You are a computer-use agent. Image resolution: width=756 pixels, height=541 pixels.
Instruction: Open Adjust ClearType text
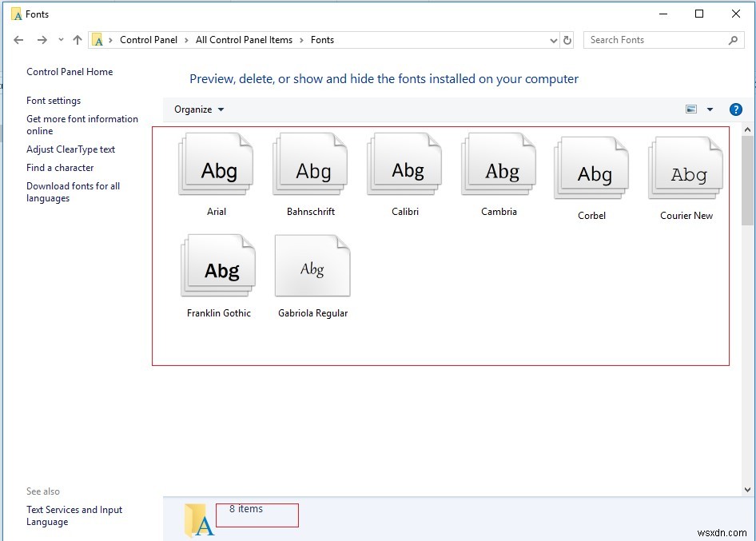pyautogui.click(x=72, y=149)
